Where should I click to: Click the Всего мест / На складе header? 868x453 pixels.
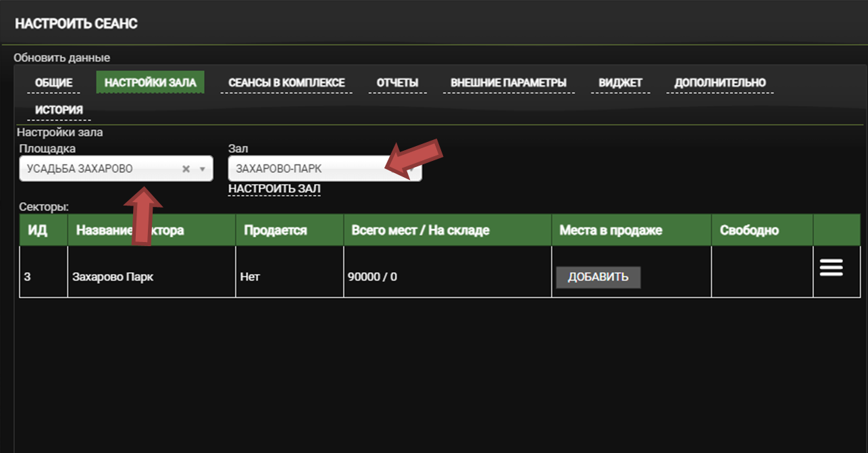coord(420,231)
